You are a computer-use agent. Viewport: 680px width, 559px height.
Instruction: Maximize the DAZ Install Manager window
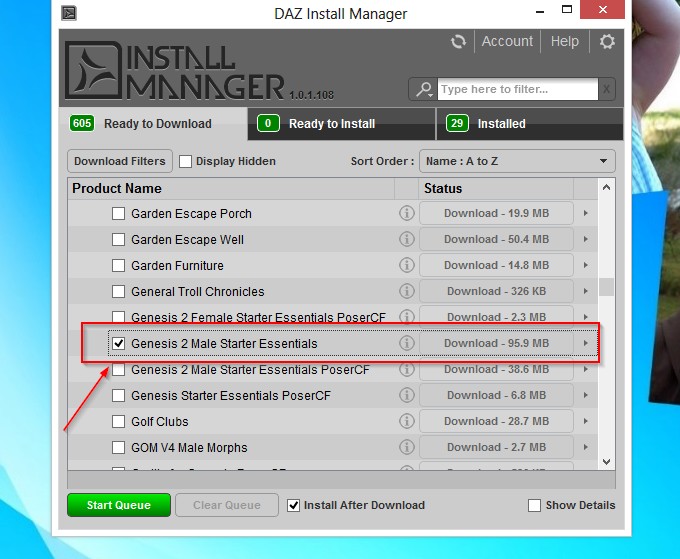(x=567, y=10)
